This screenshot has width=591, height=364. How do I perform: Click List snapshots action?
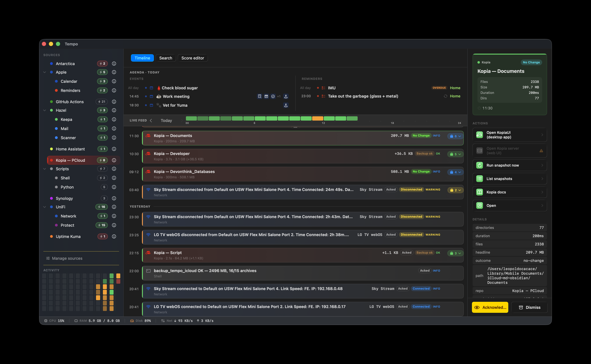pyautogui.click(x=510, y=179)
